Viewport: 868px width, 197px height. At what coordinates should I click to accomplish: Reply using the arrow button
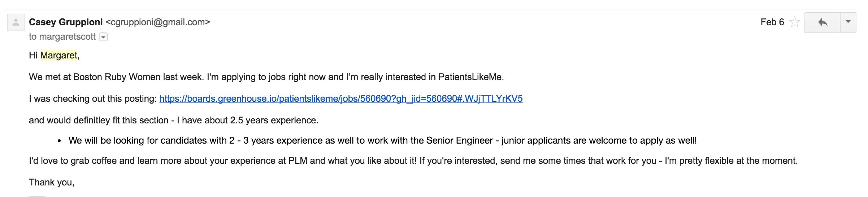click(823, 23)
